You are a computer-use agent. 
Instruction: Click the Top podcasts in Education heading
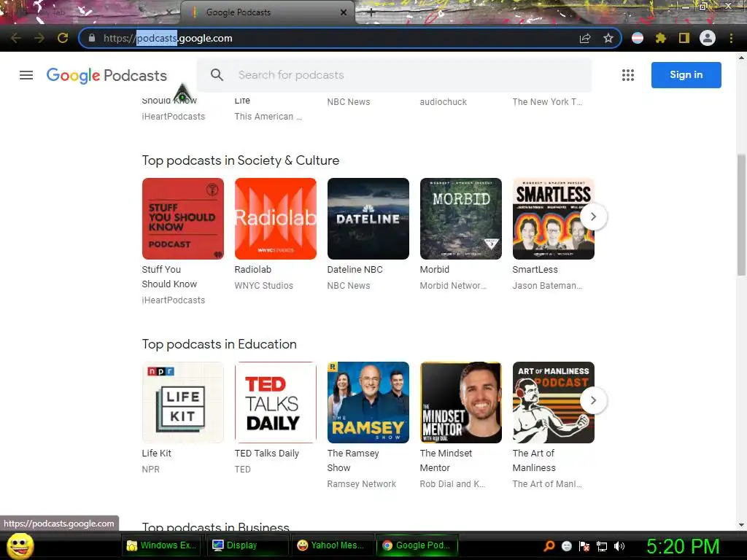click(219, 344)
